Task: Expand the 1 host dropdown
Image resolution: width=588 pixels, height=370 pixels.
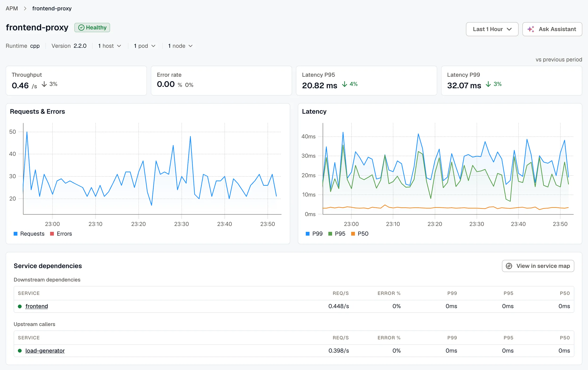Action: 110,46
